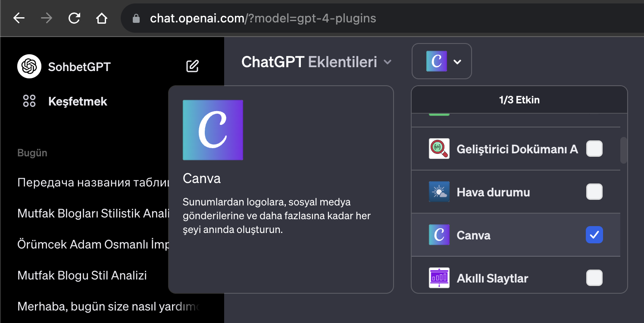
Task: Click the Canva icon in plugin list
Action: (x=439, y=235)
